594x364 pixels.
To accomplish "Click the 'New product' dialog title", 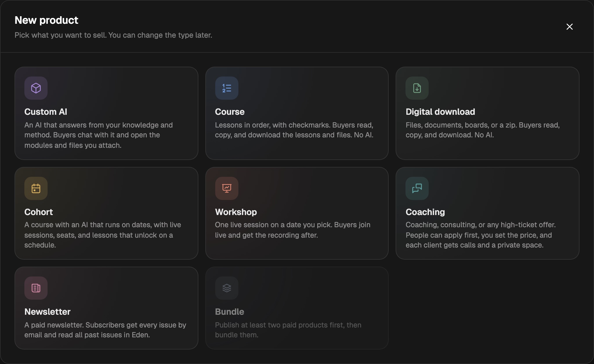I will click(46, 20).
